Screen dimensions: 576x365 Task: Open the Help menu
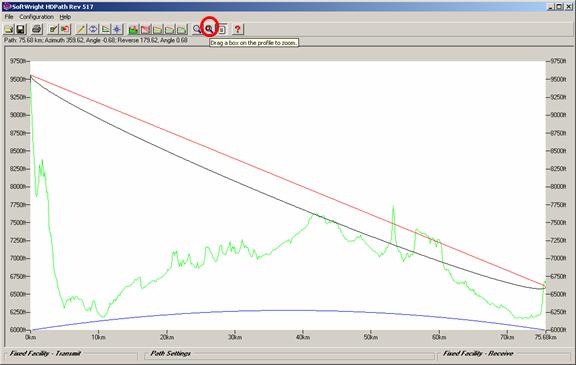click(65, 17)
